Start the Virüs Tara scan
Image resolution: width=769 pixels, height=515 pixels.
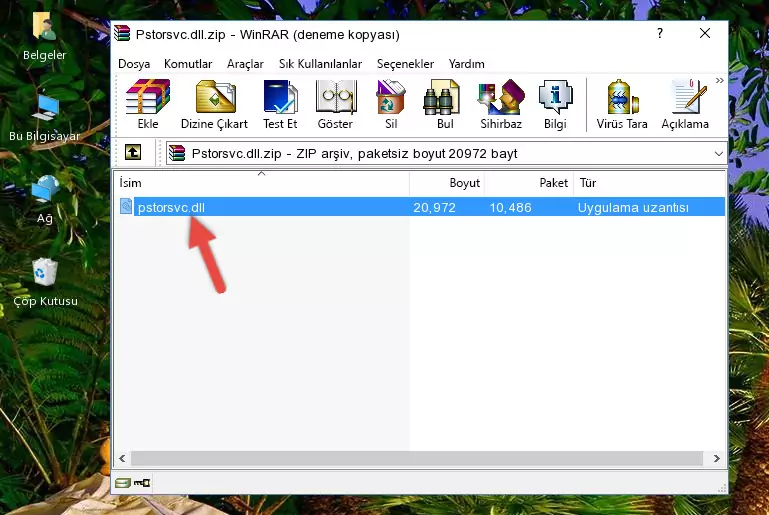tap(622, 104)
